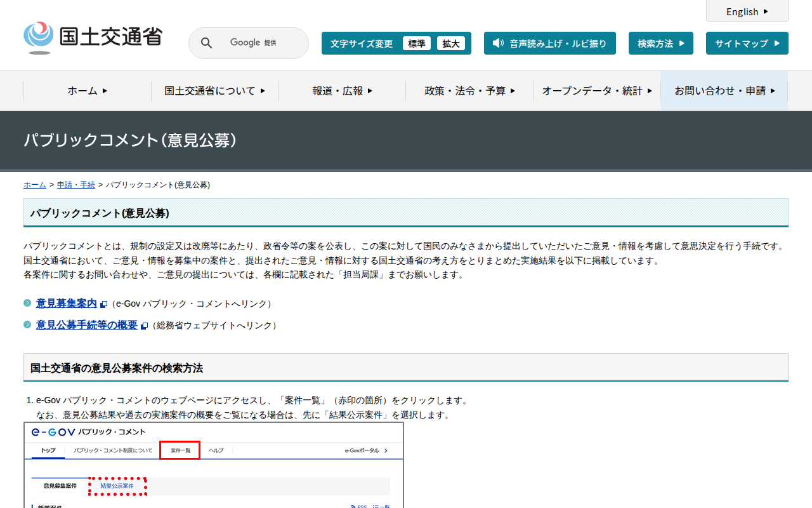Switch language to English

click(x=747, y=11)
